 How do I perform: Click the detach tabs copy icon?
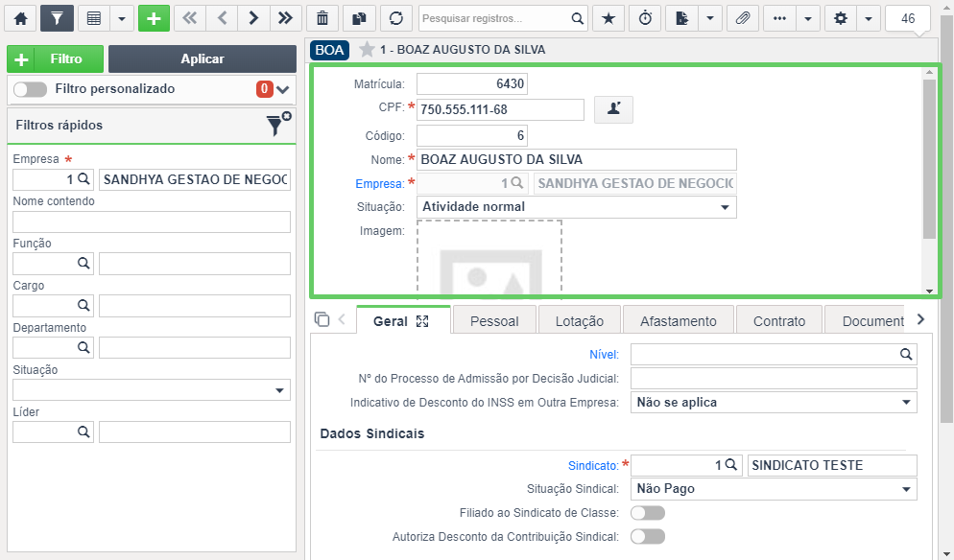(x=322, y=319)
